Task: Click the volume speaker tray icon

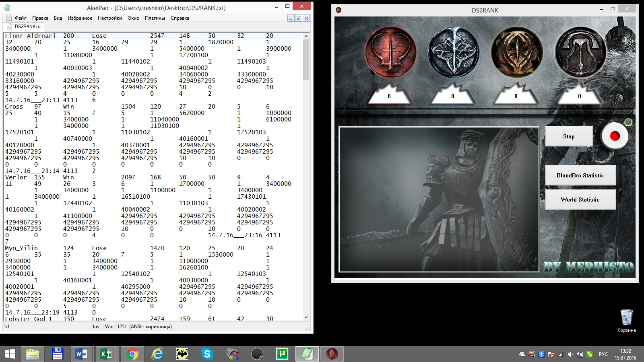Action: point(570,354)
